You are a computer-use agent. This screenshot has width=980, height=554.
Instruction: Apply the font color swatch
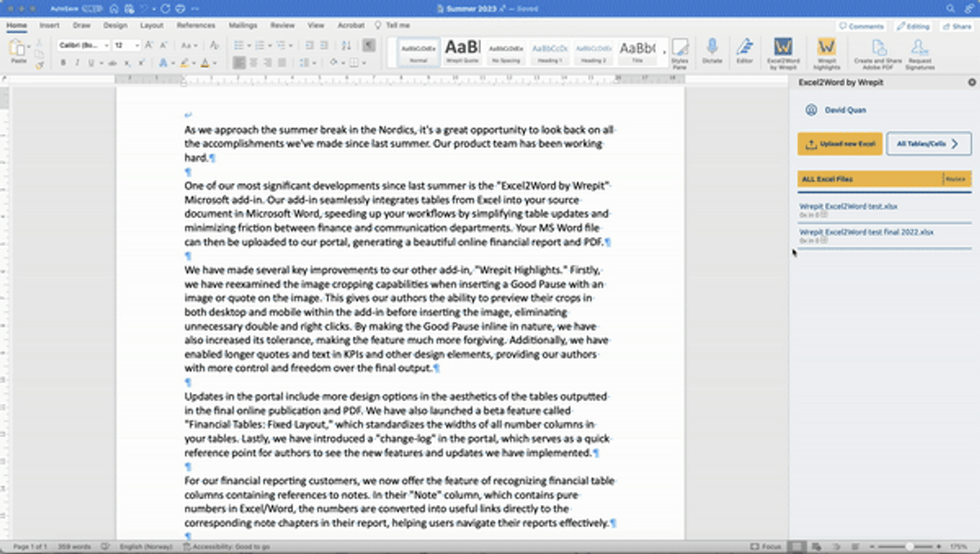click(205, 63)
